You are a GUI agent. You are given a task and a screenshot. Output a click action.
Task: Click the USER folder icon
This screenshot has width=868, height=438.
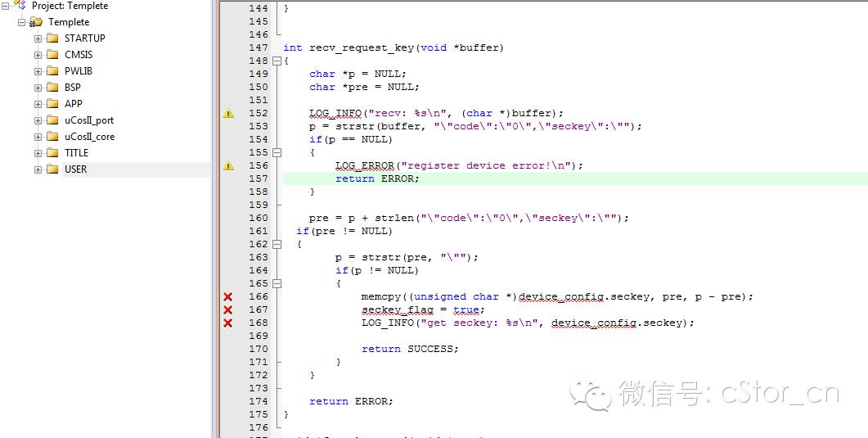[x=52, y=169]
